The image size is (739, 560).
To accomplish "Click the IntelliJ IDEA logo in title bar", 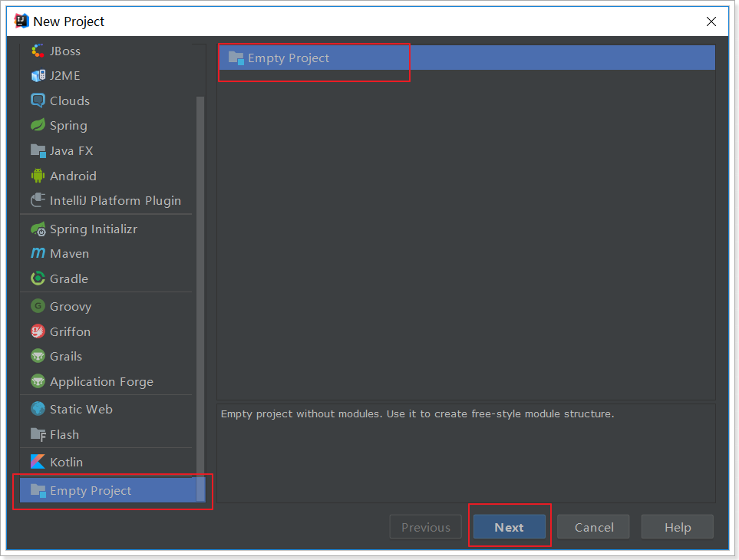I will click(21, 21).
